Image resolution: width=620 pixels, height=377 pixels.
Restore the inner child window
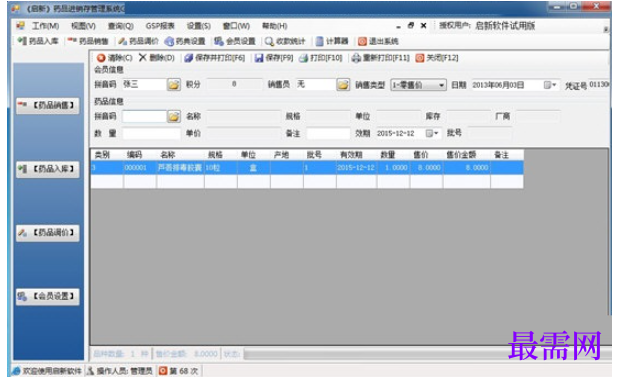411,26
